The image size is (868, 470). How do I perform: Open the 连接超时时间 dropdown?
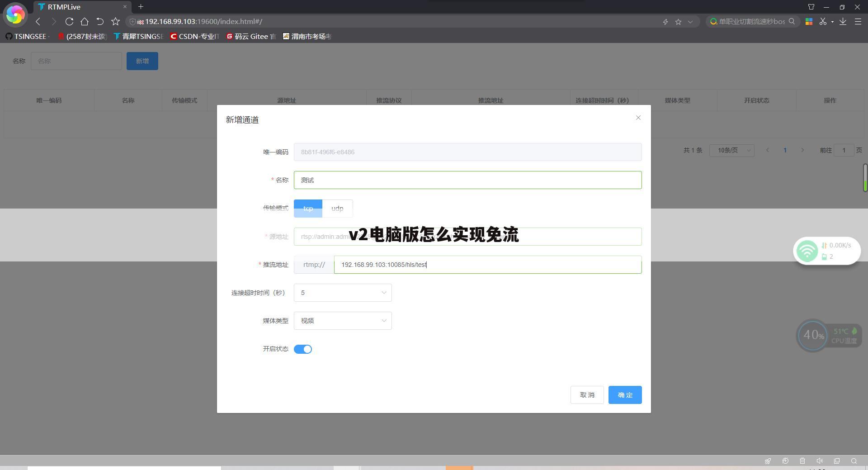click(342, 293)
